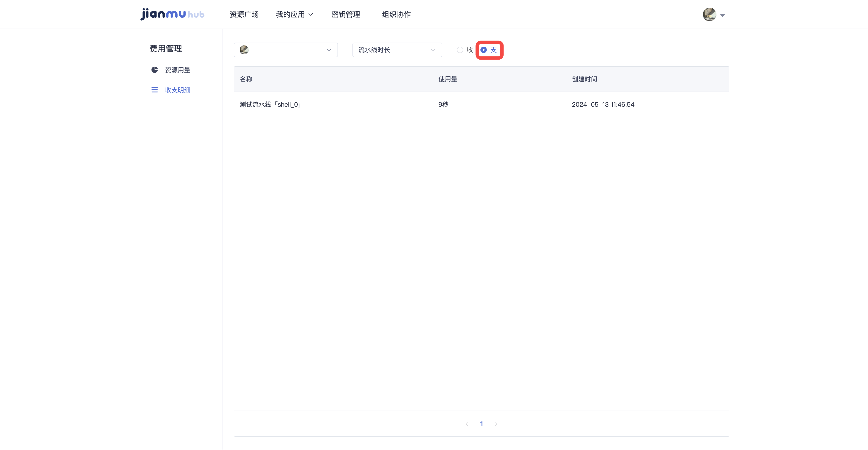
Task: Select the 支 radio option
Action: click(x=489, y=50)
